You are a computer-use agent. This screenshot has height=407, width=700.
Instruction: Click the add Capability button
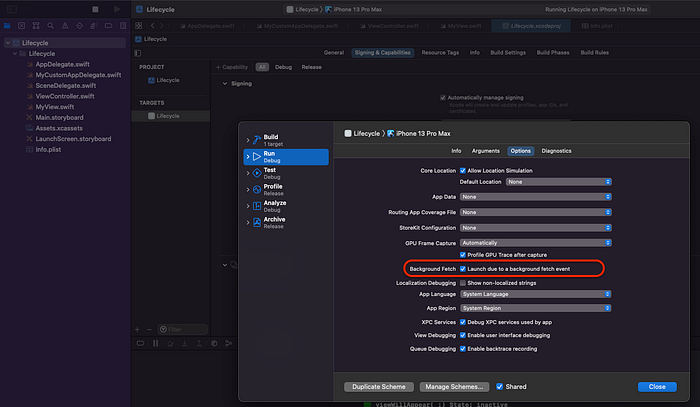click(231, 67)
